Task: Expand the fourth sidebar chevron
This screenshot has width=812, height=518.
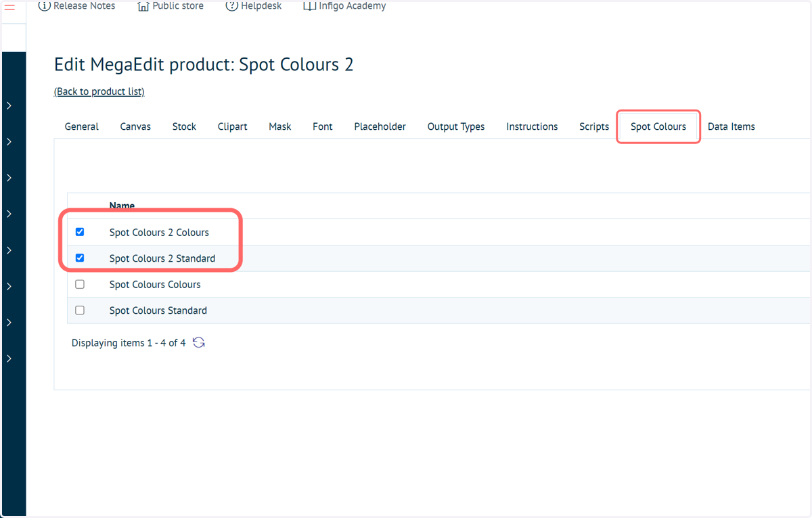Action: coord(9,214)
